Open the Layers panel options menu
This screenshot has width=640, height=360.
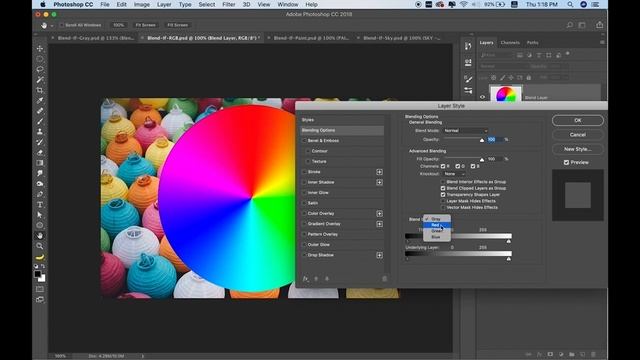tap(602, 42)
